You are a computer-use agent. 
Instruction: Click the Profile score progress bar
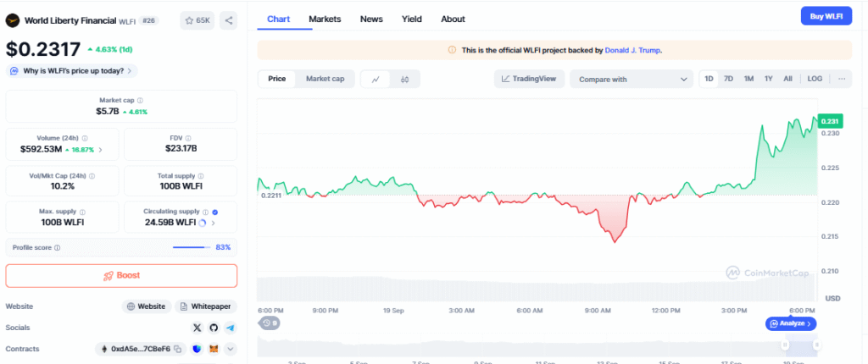(x=192, y=247)
